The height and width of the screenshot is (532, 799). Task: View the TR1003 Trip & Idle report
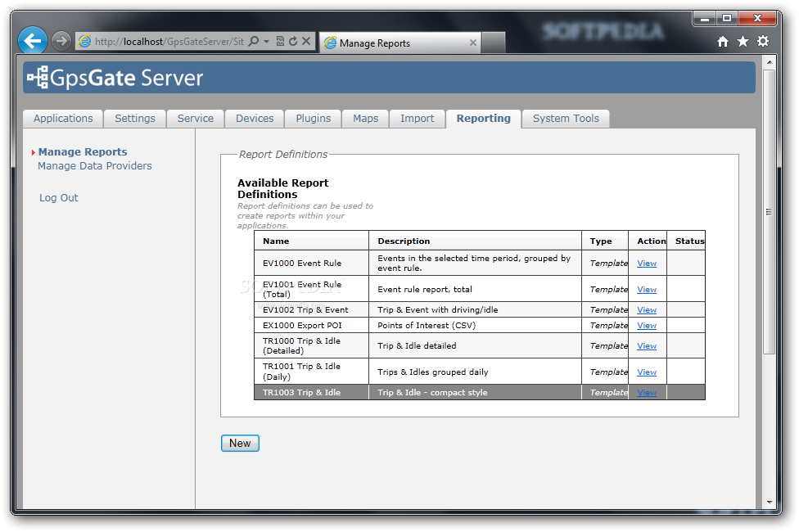(647, 393)
